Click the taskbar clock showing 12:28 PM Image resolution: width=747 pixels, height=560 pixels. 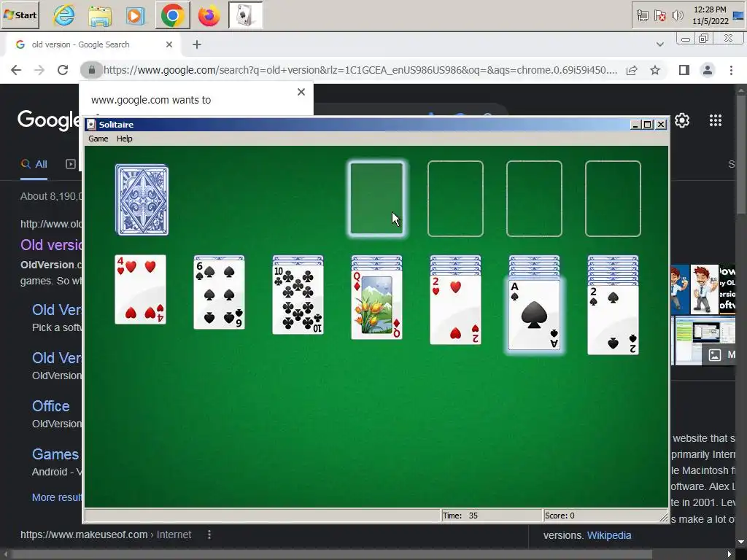[711, 15]
